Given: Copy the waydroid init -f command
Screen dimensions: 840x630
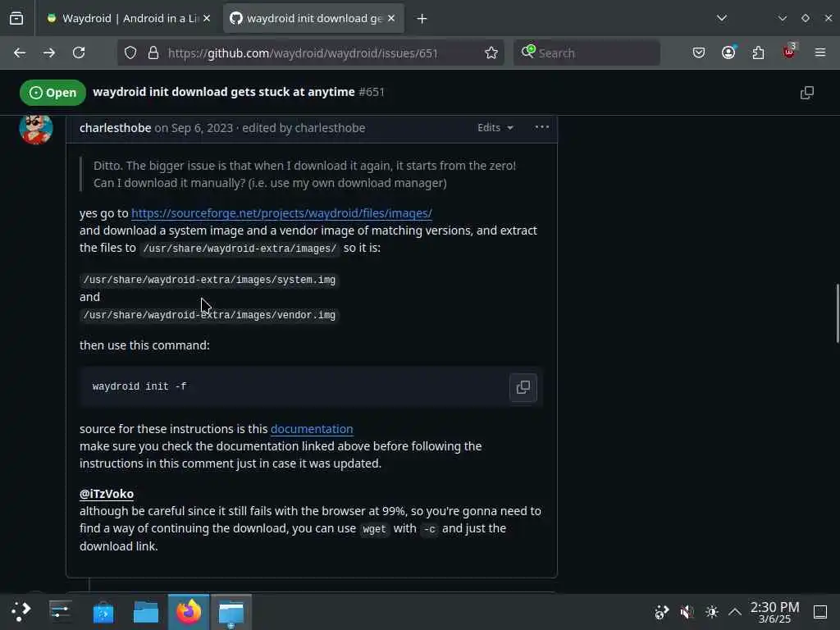Looking at the screenshot, I should coord(523,387).
